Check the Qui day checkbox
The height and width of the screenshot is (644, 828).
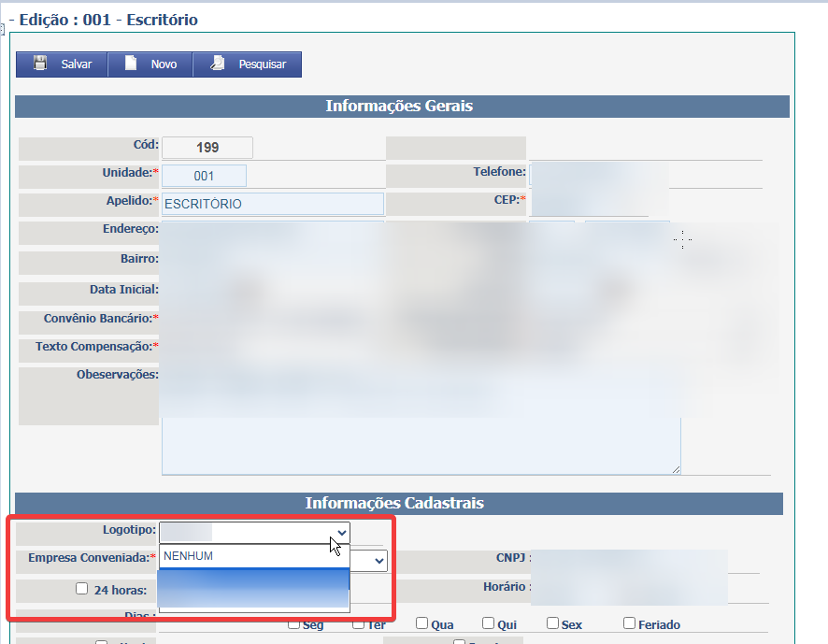click(488, 623)
